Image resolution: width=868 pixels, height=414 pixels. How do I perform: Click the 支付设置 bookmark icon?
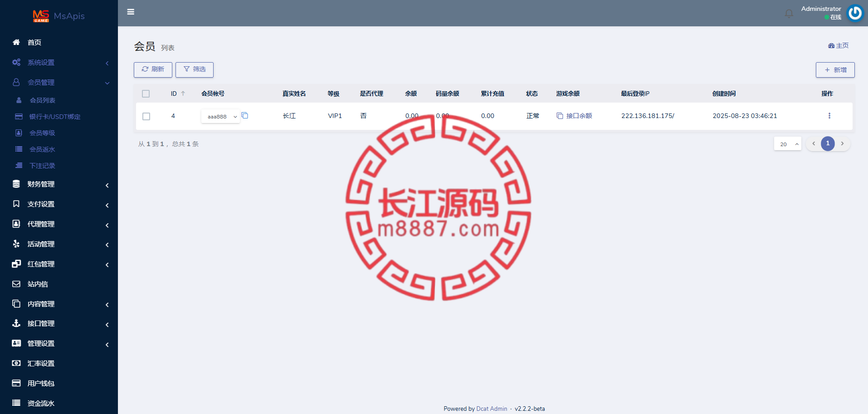16,204
